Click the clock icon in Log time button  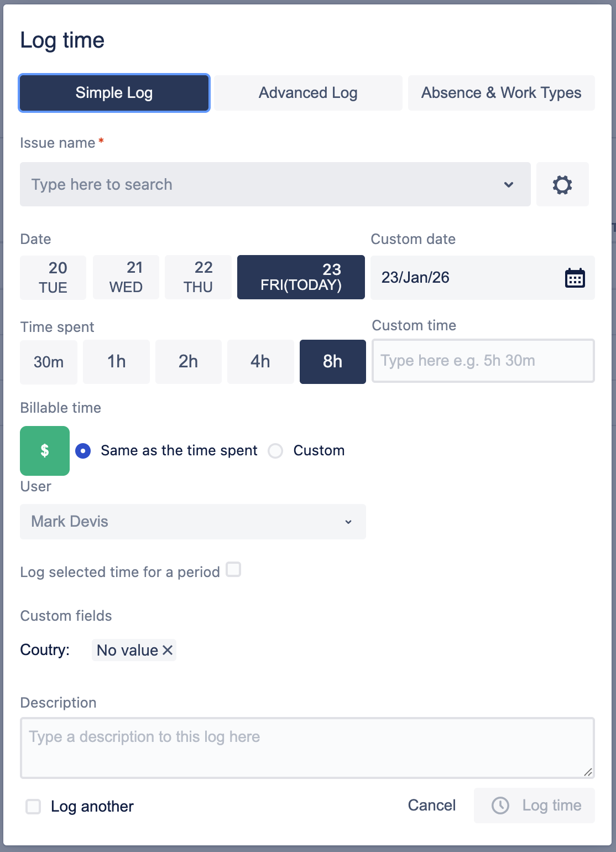click(500, 806)
